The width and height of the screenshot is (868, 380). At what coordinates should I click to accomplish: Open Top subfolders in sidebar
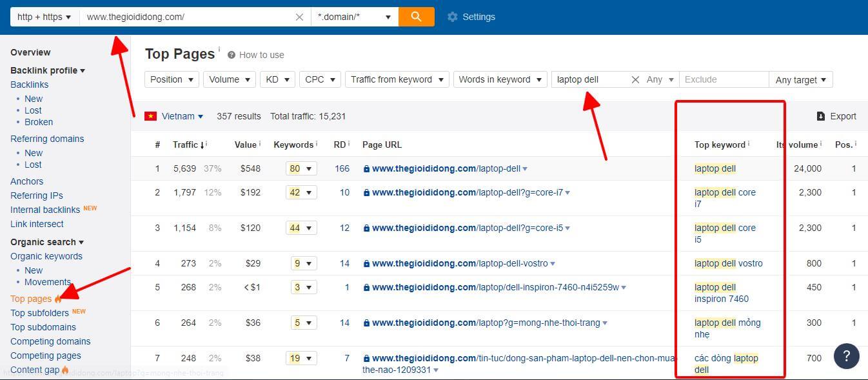(39, 313)
